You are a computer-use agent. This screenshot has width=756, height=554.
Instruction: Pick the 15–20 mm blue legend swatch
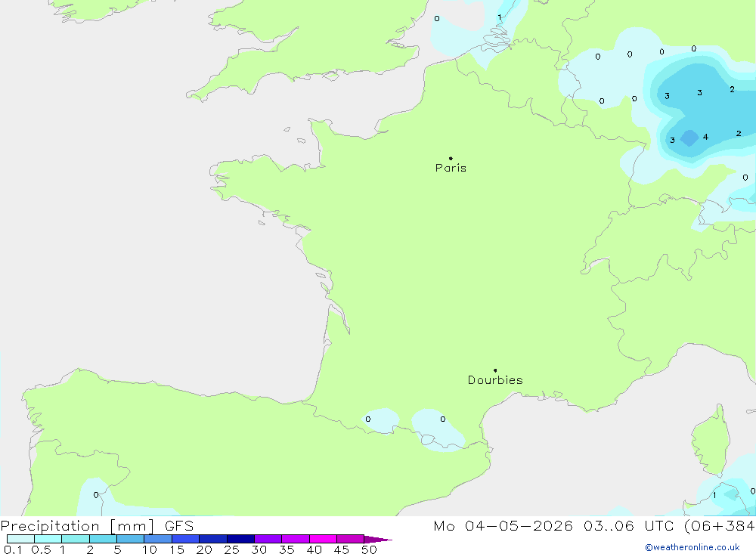[x=186, y=539]
